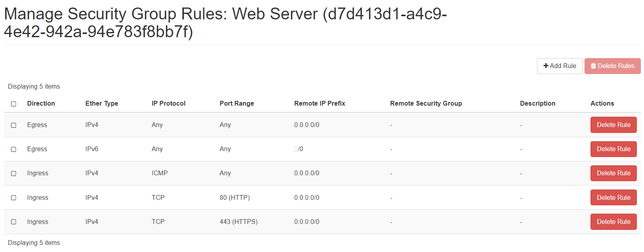Image resolution: width=644 pixels, height=252 pixels.
Task: Click the page title Manage Security Group Rules
Action: (x=225, y=23)
